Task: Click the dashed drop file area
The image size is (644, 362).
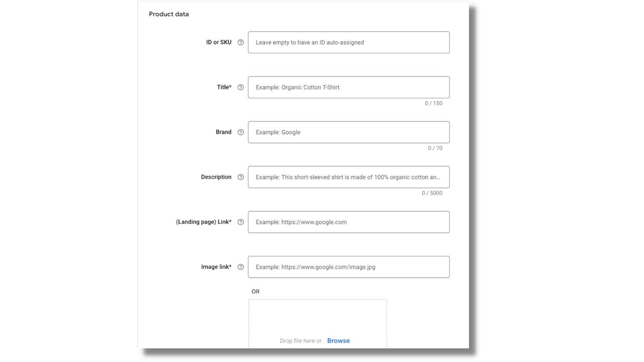Action: point(318,323)
